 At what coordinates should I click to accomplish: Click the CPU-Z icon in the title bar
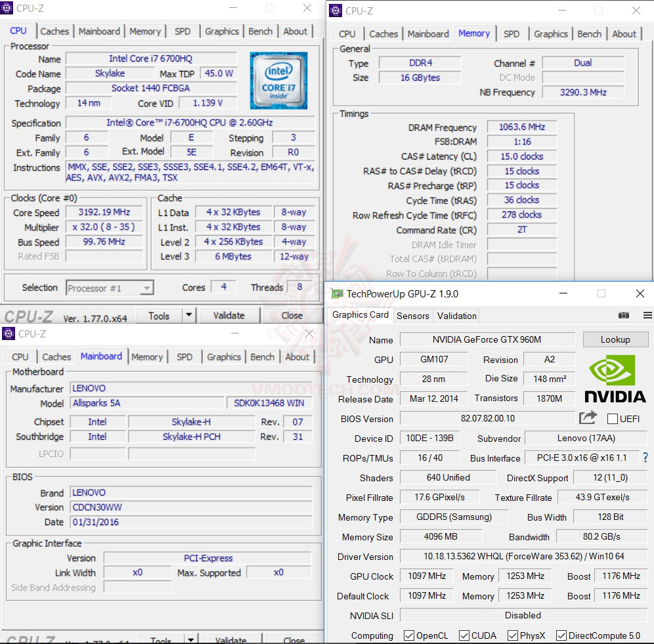pyautogui.click(x=9, y=9)
